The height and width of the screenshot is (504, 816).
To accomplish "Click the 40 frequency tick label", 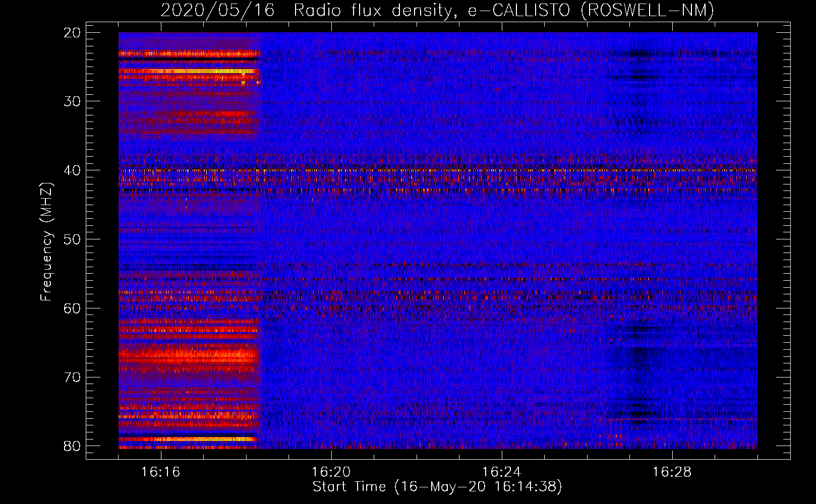I will point(73,170).
